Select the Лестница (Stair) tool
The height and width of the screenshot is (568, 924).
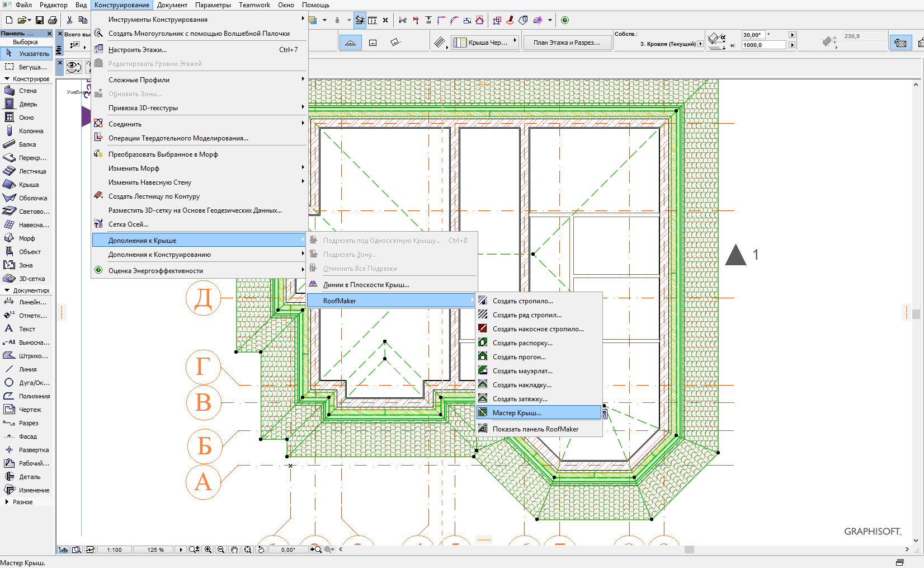coord(26,171)
